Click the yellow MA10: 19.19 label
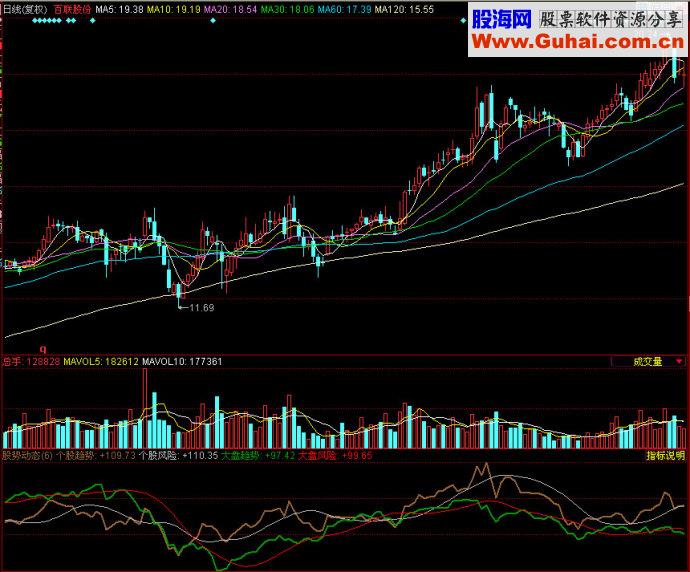The image size is (690, 572). 173,9
